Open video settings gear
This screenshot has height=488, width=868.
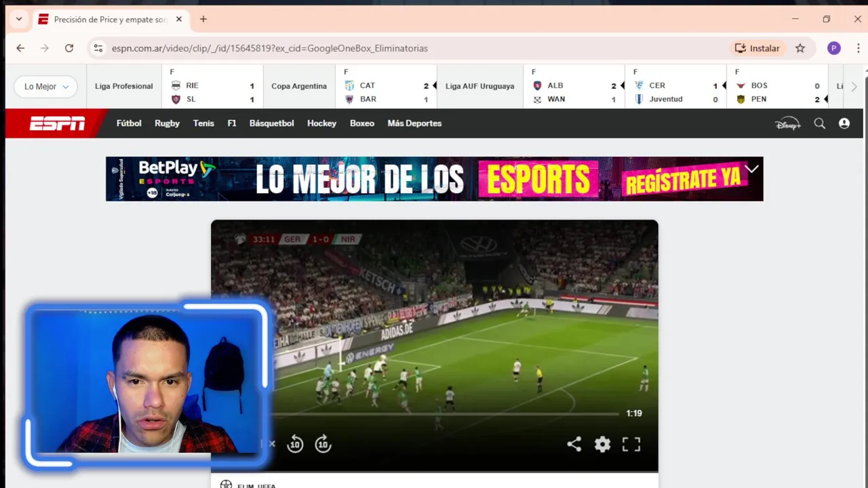(x=602, y=444)
